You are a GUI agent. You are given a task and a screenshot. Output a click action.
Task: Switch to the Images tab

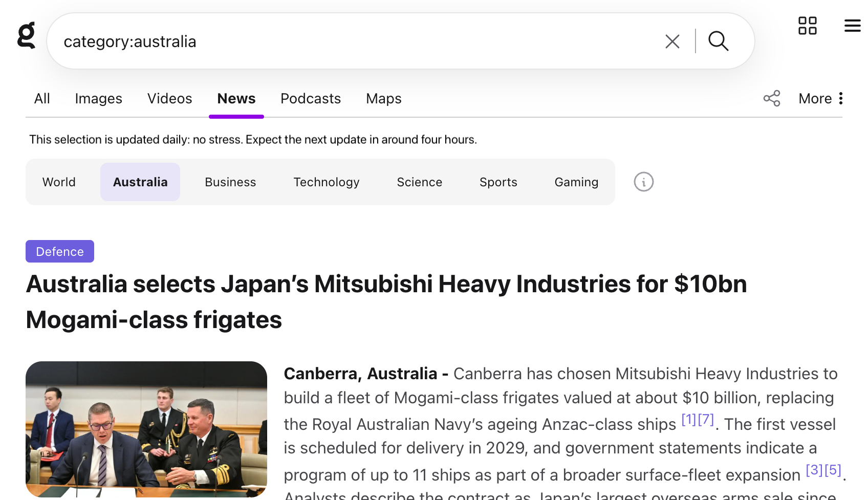98,98
